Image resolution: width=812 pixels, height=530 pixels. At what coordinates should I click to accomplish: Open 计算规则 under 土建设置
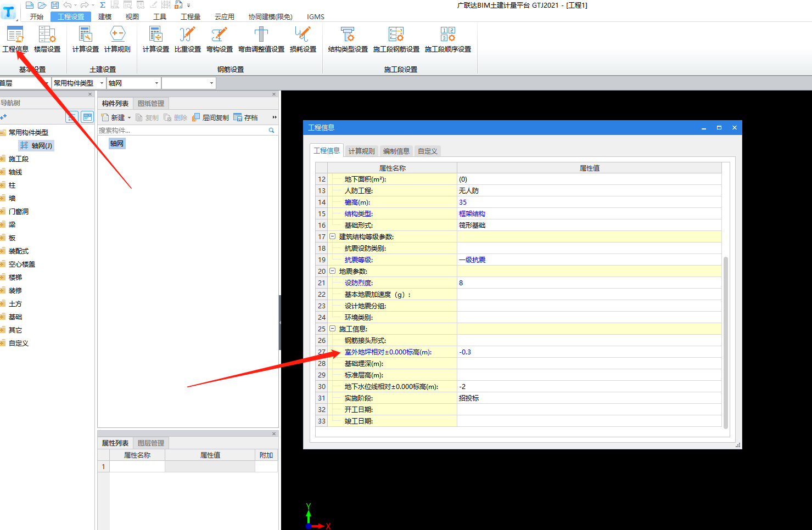(x=117, y=40)
